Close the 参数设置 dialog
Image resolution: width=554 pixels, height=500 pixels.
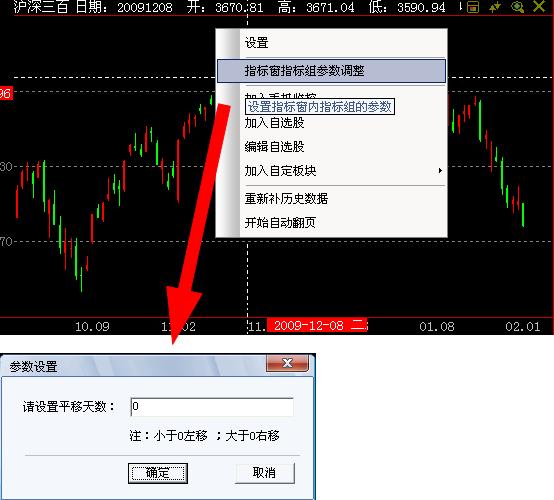288,363
